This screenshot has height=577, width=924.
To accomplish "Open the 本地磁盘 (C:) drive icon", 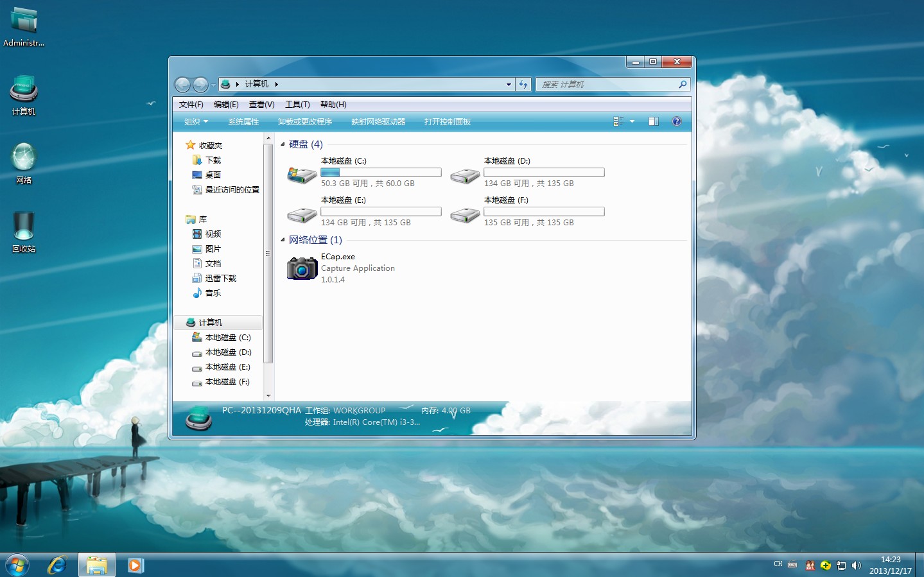I will coord(302,174).
